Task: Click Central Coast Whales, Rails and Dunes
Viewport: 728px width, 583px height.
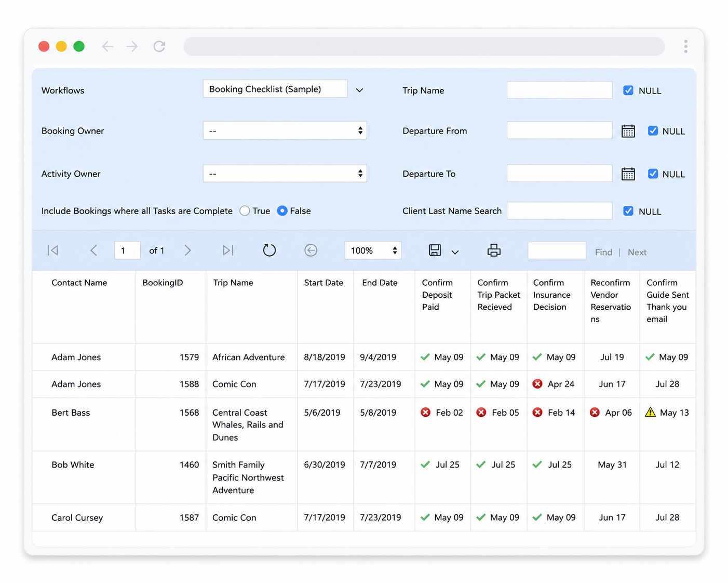Action: point(248,425)
